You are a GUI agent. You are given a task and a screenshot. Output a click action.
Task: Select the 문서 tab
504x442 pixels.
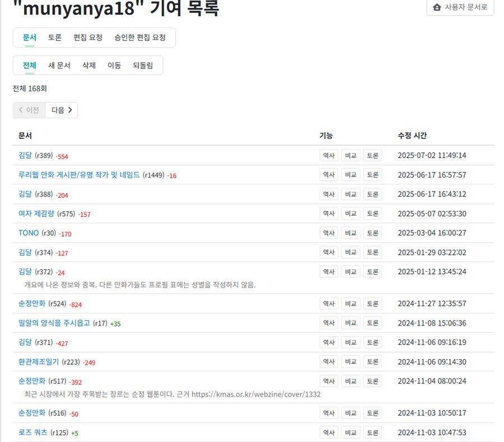(x=30, y=38)
